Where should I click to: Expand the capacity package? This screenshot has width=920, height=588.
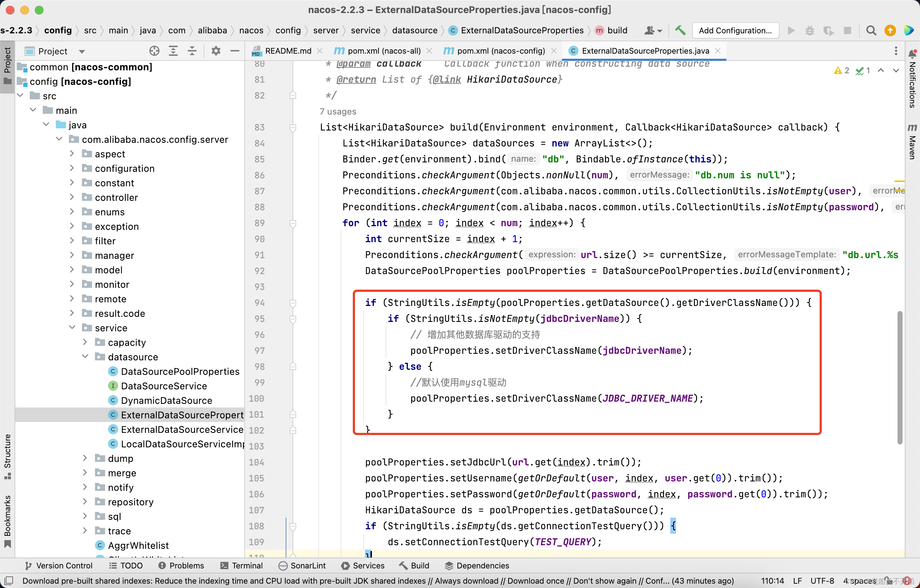click(x=85, y=342)
